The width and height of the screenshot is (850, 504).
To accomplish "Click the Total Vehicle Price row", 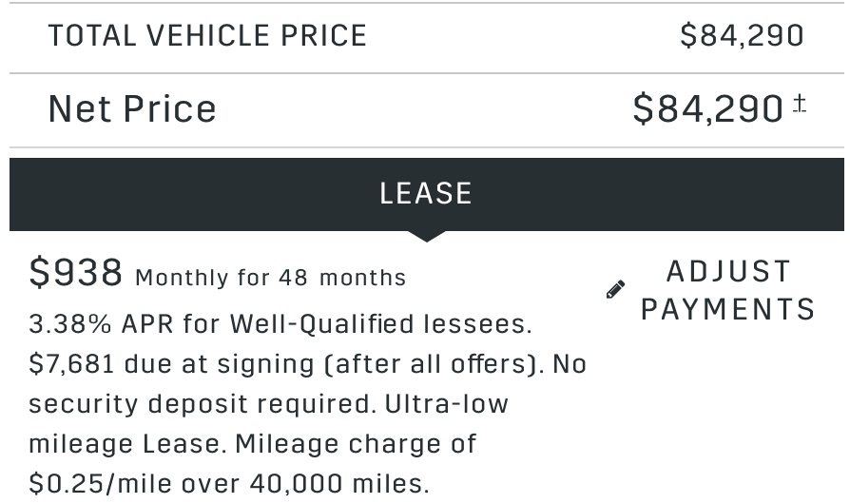I will tap(426, 36).
